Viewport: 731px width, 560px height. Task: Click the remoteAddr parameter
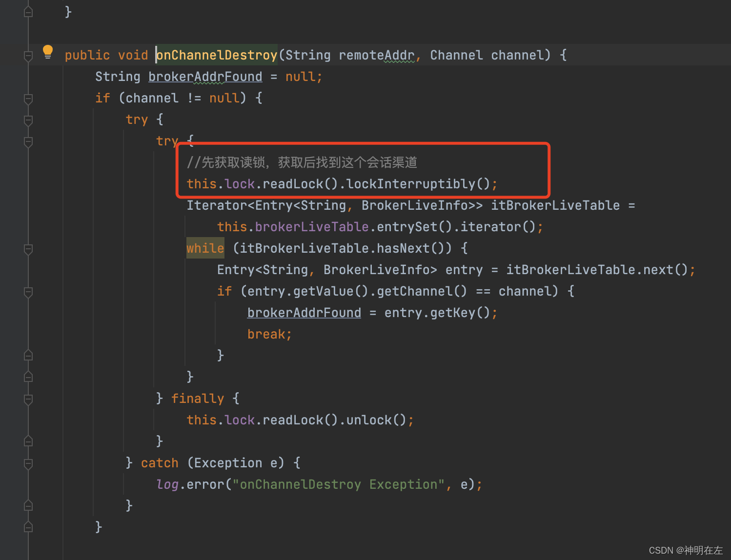coord(377,55)
